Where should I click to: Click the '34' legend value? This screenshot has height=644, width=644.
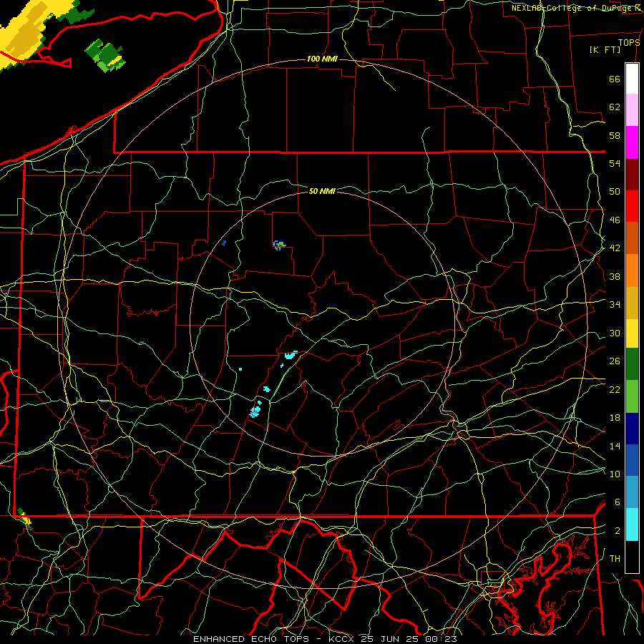click(615, 305)
